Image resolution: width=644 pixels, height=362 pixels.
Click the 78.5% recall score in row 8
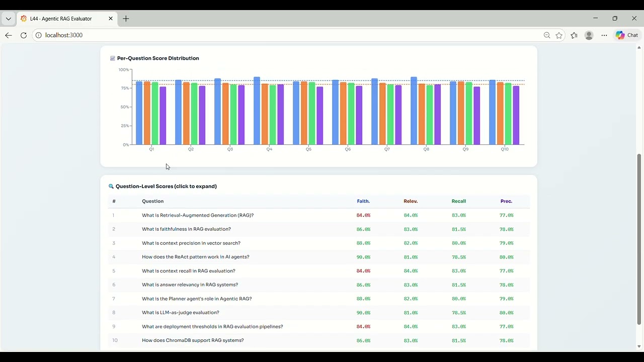pos(459,313)
